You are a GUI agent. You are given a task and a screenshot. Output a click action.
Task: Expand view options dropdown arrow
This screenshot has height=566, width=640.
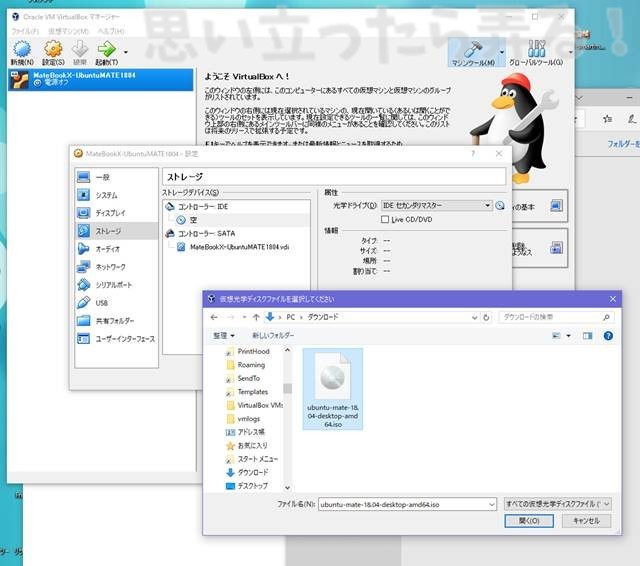pos(569,336)
